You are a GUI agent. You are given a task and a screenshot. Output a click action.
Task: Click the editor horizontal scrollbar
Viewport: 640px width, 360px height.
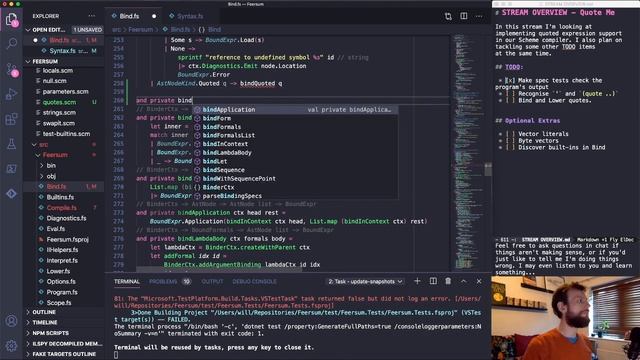tap(219, 270)
